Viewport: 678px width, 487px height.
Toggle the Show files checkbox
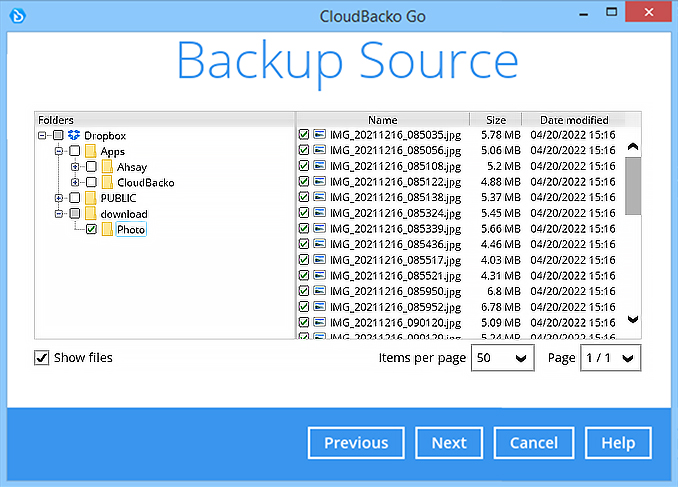pyautogui.click(x=42, y=358)
